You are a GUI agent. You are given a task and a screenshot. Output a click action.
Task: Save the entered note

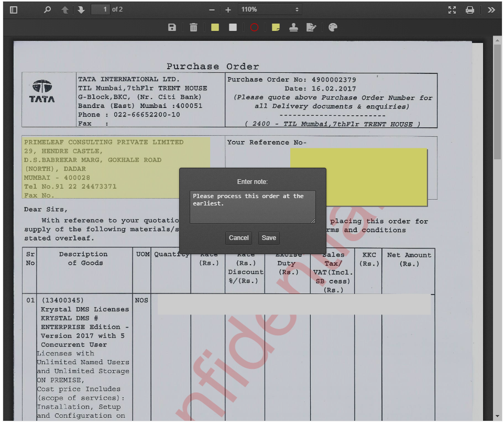pyautogui.click(x=269, y=238)
